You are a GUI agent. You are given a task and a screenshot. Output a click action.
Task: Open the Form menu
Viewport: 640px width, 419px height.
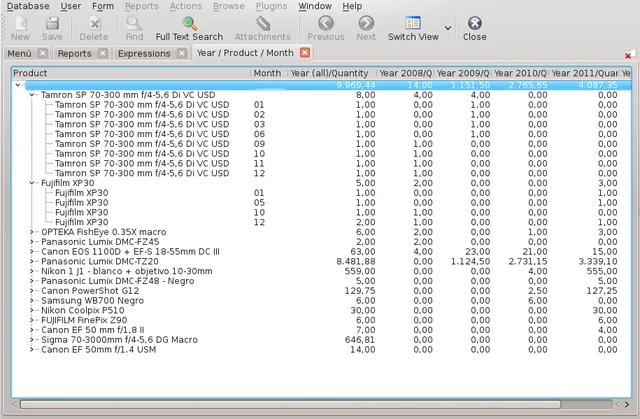click(x=103, y=6)
